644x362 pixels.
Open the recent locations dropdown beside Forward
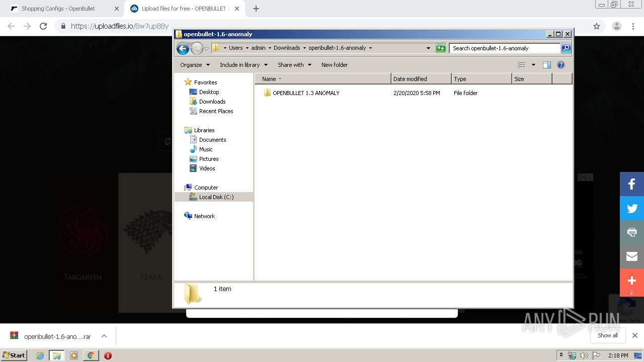[206, 49]
